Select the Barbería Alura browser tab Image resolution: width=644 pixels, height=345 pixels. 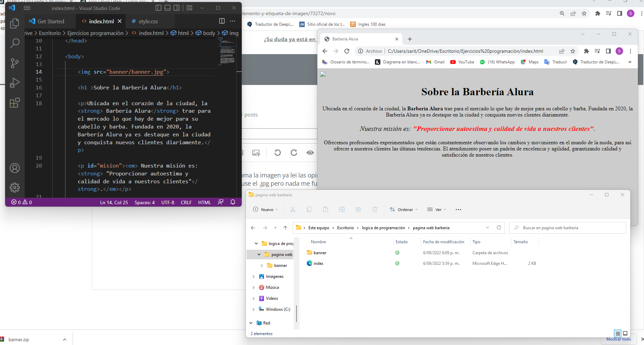point(362,39)
